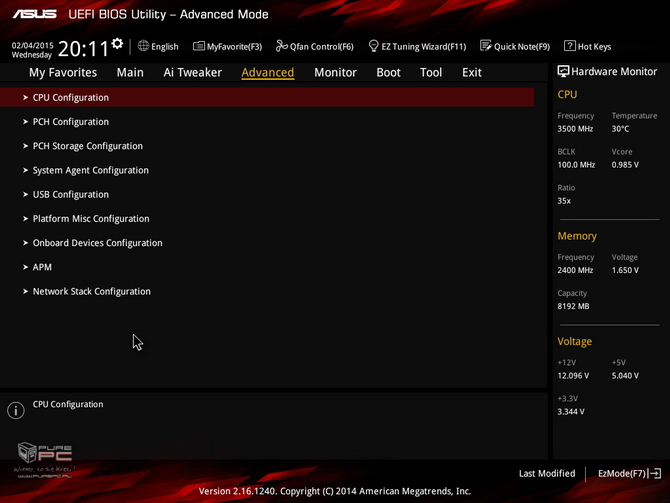
Task: Select the APM menu entry
Action: pyautogui.click(x=42, y=267)
